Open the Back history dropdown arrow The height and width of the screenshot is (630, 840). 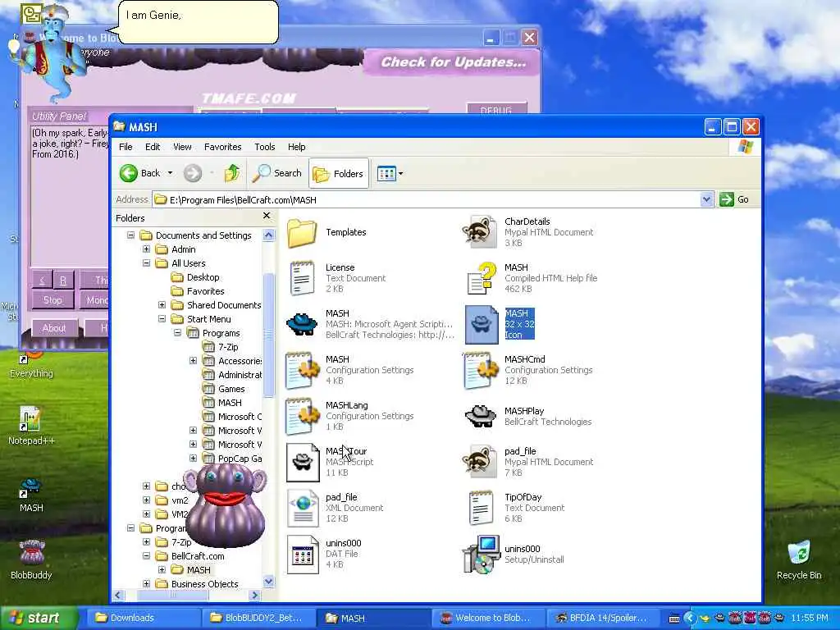(171, 173)
